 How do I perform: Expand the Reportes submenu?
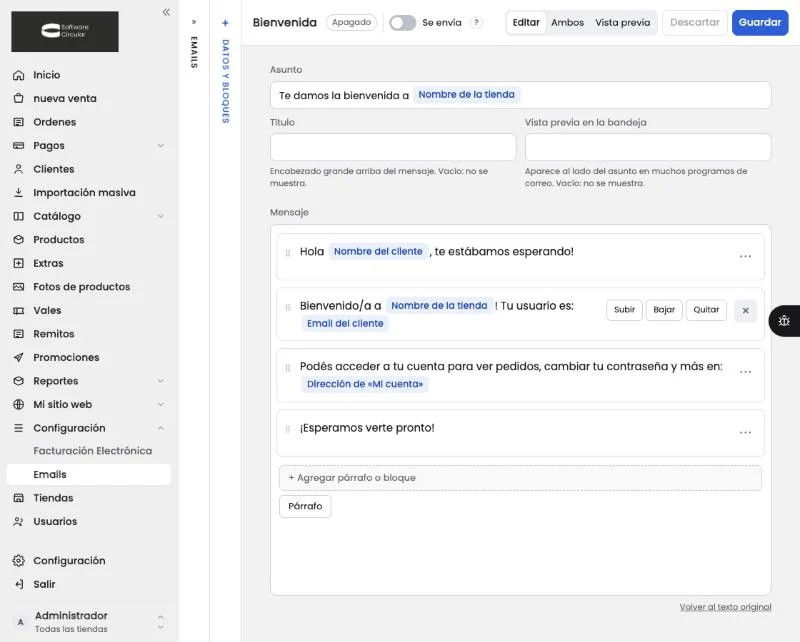pyautogui.click(x=161, y=381)
